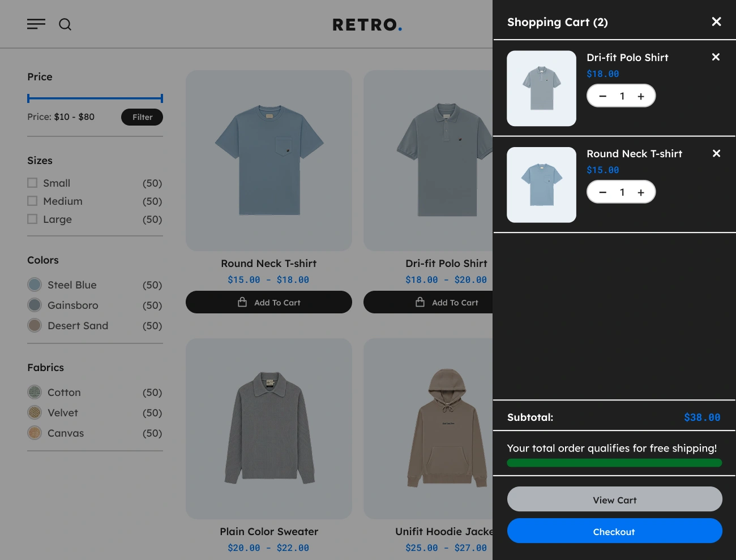Click the $18.00 price in cart
The height and width of the screenshot is (560, 736).
(x=603, y=74)
